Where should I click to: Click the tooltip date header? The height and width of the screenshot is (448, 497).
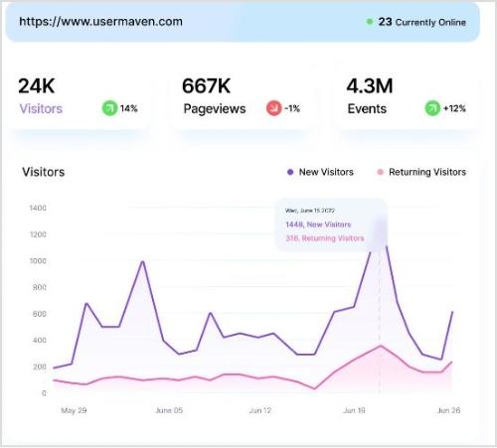[x=310, y=211]
